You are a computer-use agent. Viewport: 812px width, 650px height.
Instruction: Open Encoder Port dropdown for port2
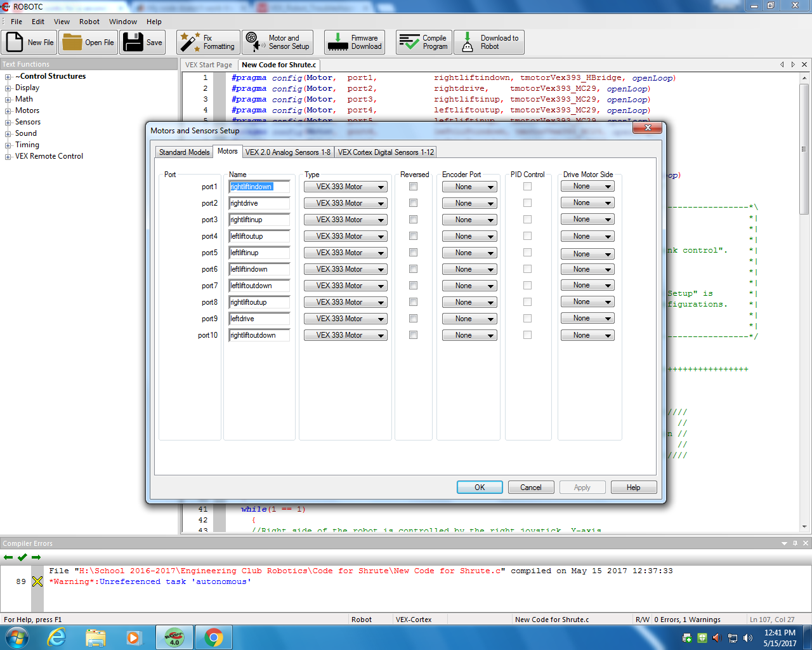[x=469, y=203]
